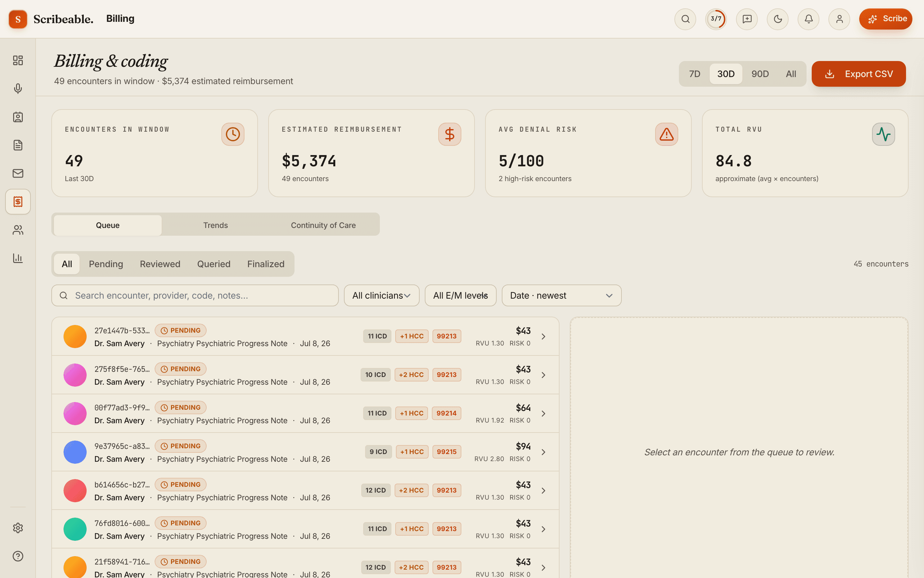Expand encounter 00f77ad3-9f9 with its chevron
Screen dimensions: 924x578
pyautogui.click(x=543, y=414)
